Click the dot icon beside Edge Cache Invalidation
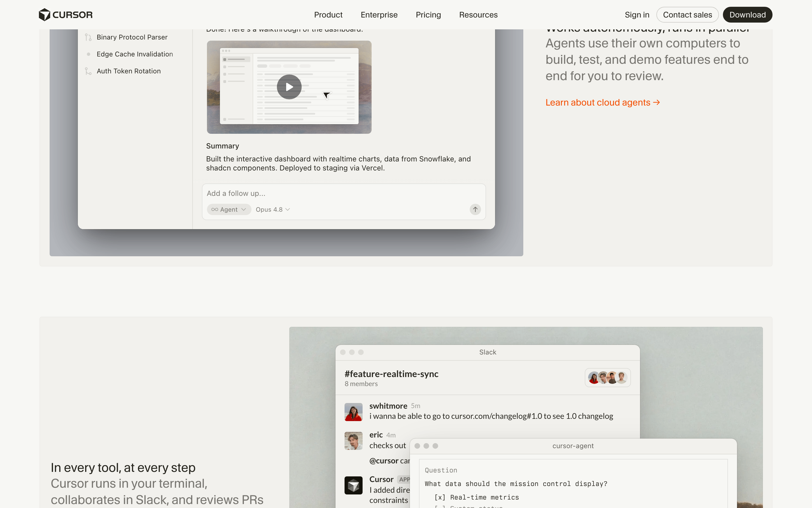 (88, 54)
